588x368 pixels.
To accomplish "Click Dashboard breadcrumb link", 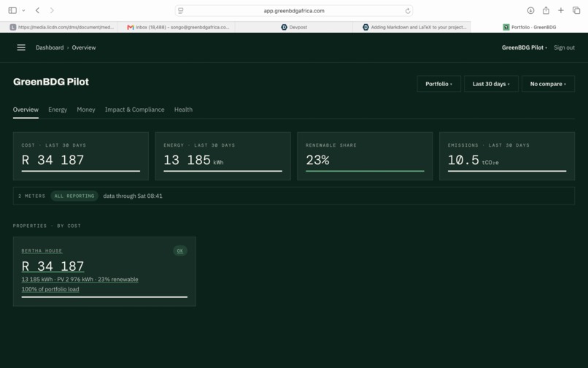I will point(50,47).
